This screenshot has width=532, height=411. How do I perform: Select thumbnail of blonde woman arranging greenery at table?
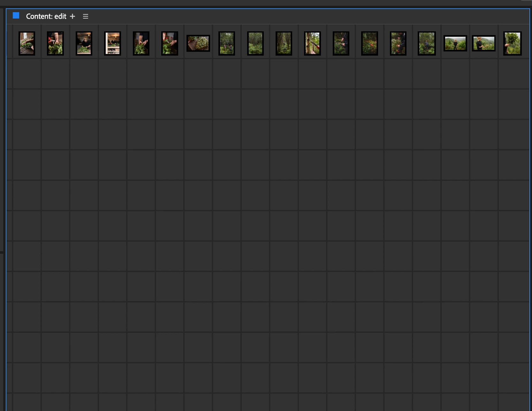point(84,43)
